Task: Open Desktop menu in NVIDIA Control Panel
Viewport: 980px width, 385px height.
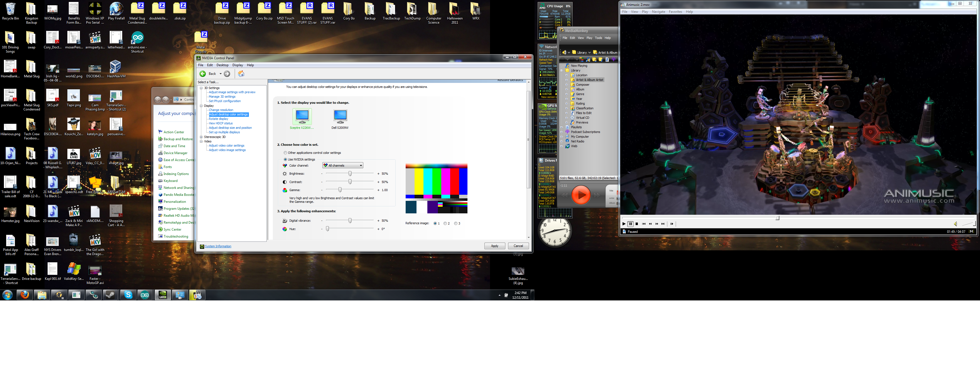Action: 222,65
